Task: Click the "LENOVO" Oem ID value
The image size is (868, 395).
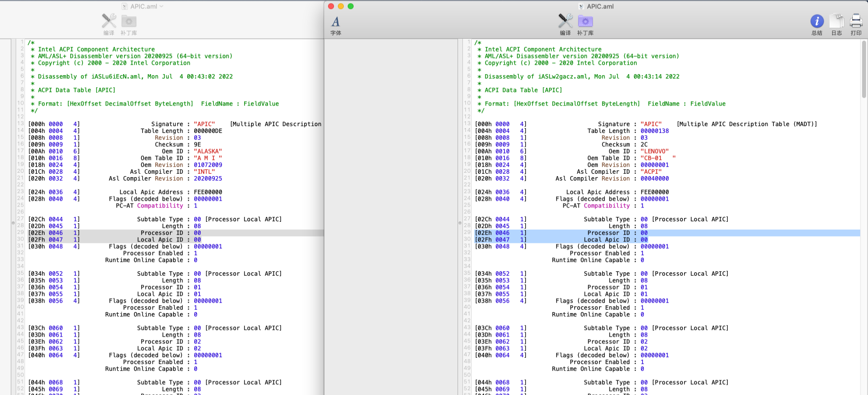Action: [654, 152]
